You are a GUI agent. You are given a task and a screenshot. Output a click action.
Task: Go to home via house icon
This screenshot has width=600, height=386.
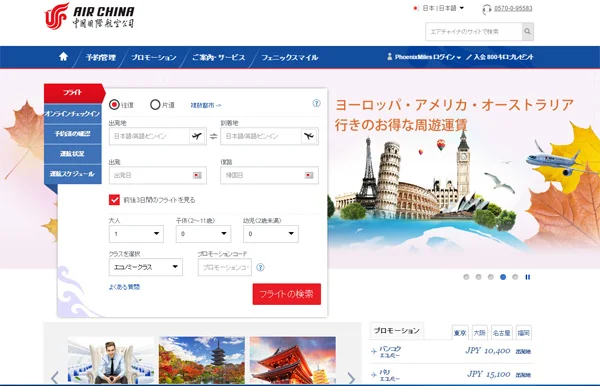pos(64,57)
